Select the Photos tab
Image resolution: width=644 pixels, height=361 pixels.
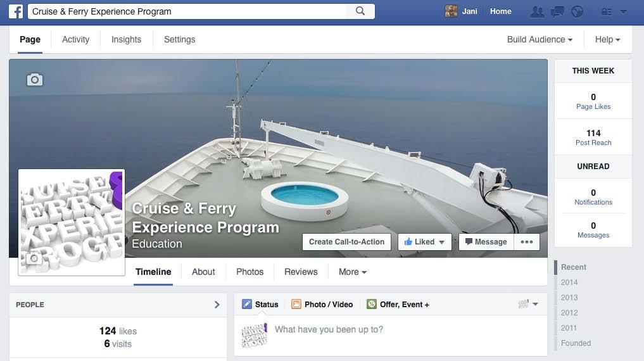pos(249,272)
